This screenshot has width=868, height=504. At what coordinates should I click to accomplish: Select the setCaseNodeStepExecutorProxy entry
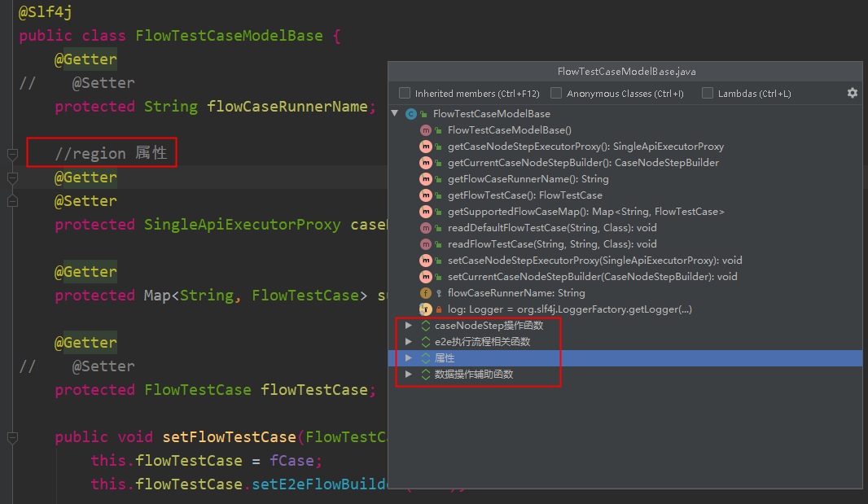[x=594, y=261]
